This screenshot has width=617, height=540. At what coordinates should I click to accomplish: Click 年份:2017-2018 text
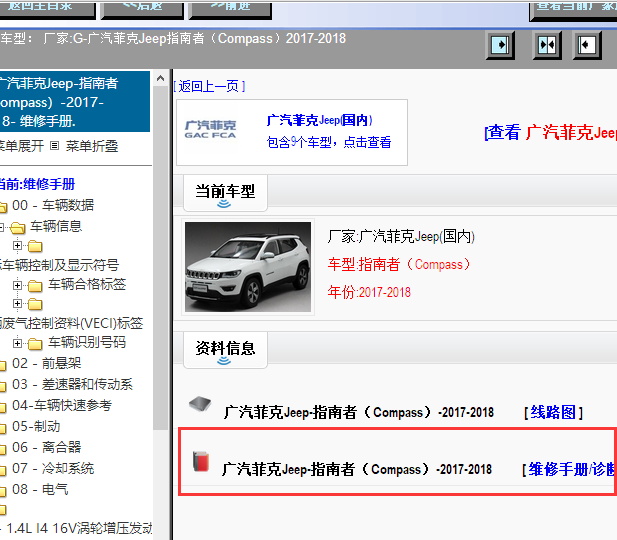coord(369,292)
